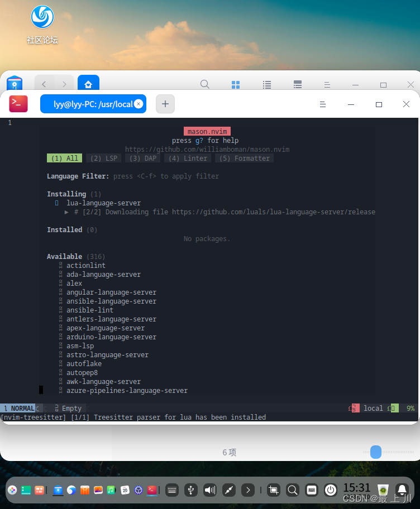
Task: Select ansible-lint in the available packages
Action: 89,310
